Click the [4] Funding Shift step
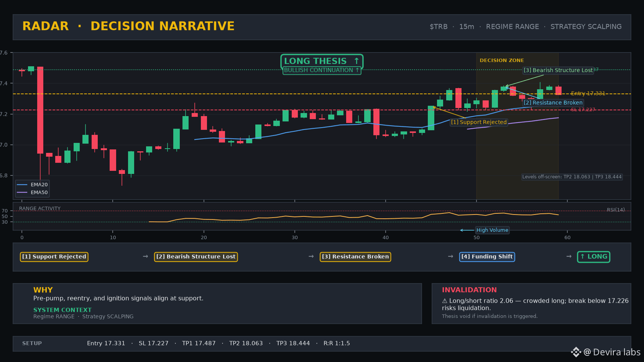 [487, 257]
